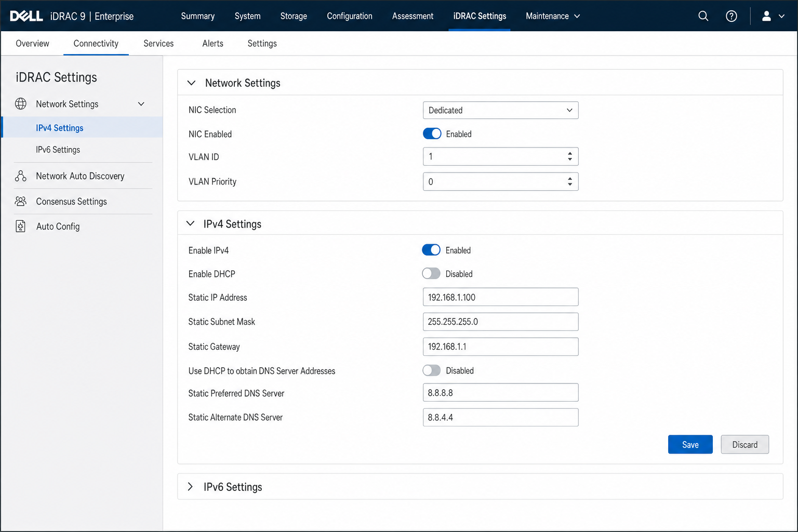Open Network Auto Discovery in sidebar
The height and width of the screenshot is (532, 798).
click(x=80, y=176)
